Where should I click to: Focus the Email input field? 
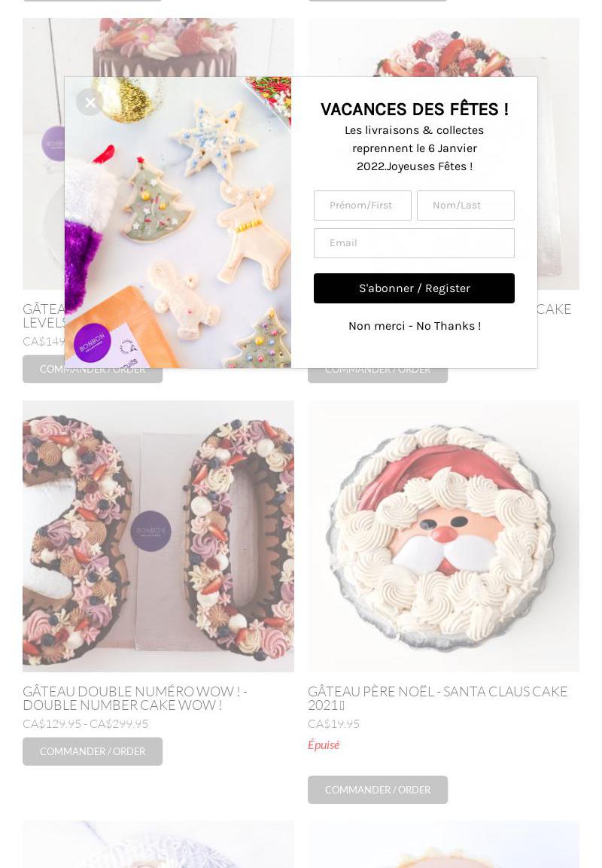(414, 243)
